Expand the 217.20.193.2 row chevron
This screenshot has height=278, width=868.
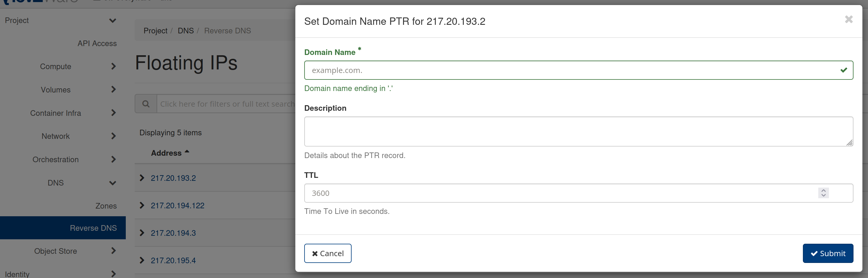click(142, 178)
